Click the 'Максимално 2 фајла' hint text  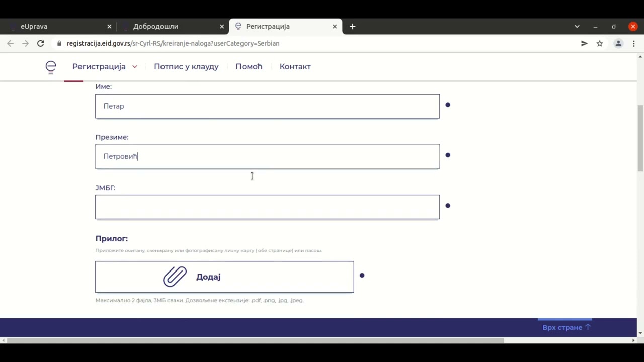[x=199, y=300]
